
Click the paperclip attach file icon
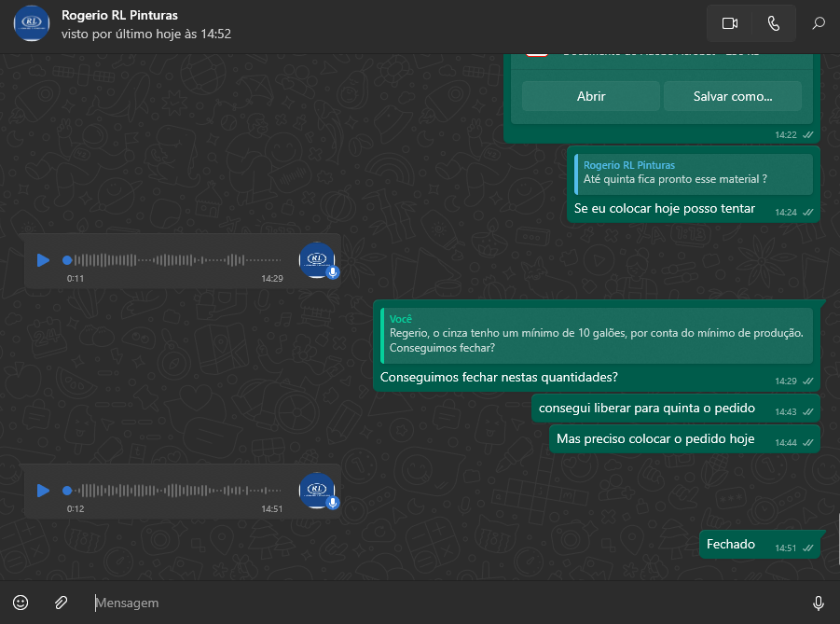[x=61, y=603]
